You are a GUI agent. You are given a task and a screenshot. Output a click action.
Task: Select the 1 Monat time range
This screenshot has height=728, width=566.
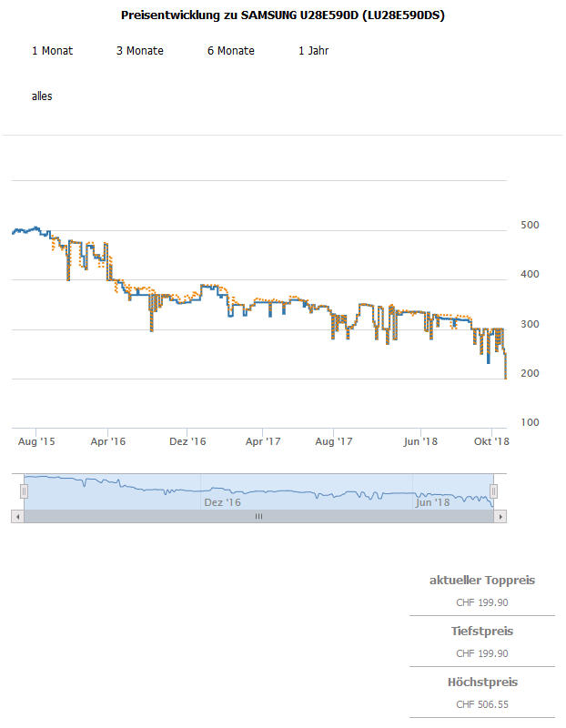[x=52, y=51]
